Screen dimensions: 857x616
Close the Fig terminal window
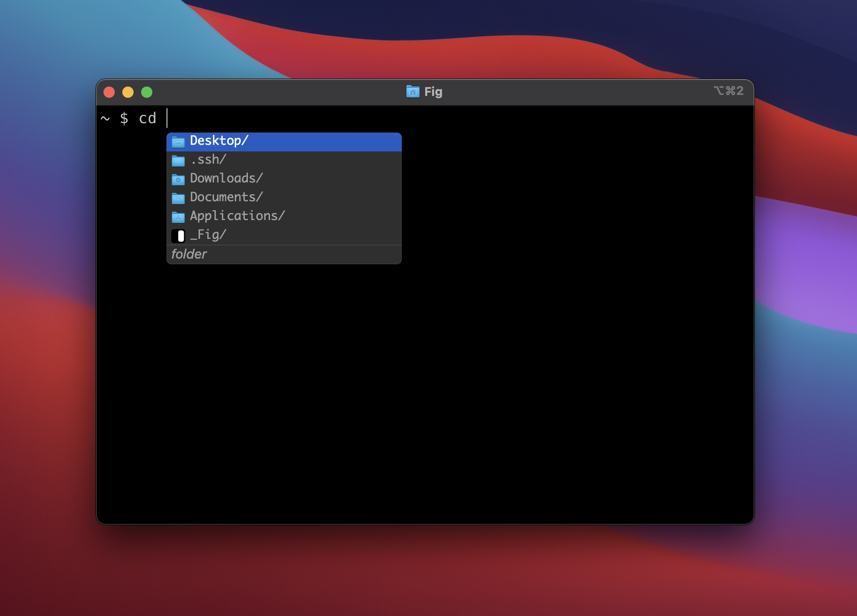click(109, 92)
